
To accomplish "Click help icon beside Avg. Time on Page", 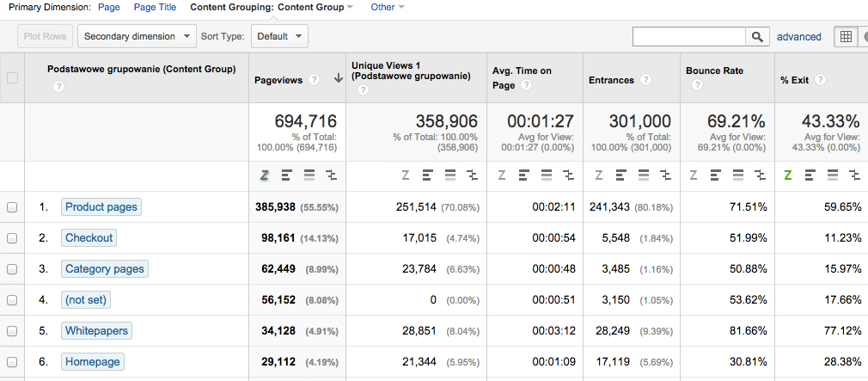I will point(526,85).
